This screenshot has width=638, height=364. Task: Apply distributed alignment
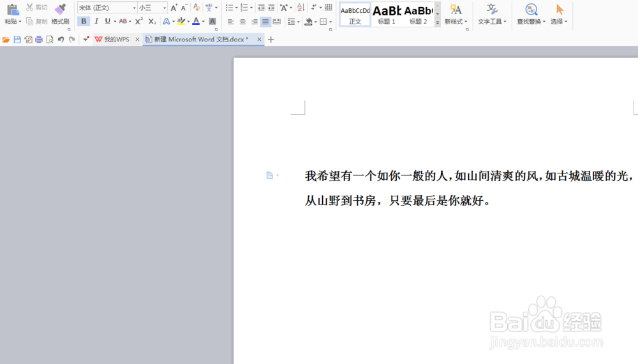[277, 22]
